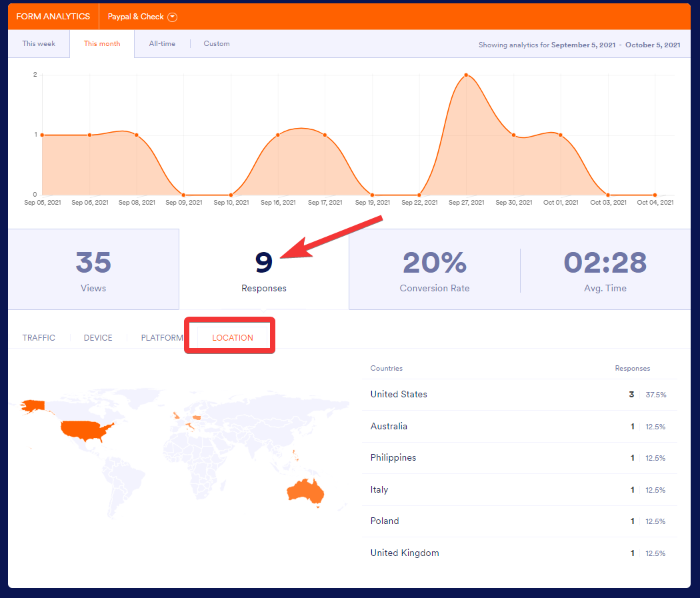Switch to the This week tab
The width and height of the screenshot is (700, 598).
coord(39,44)
